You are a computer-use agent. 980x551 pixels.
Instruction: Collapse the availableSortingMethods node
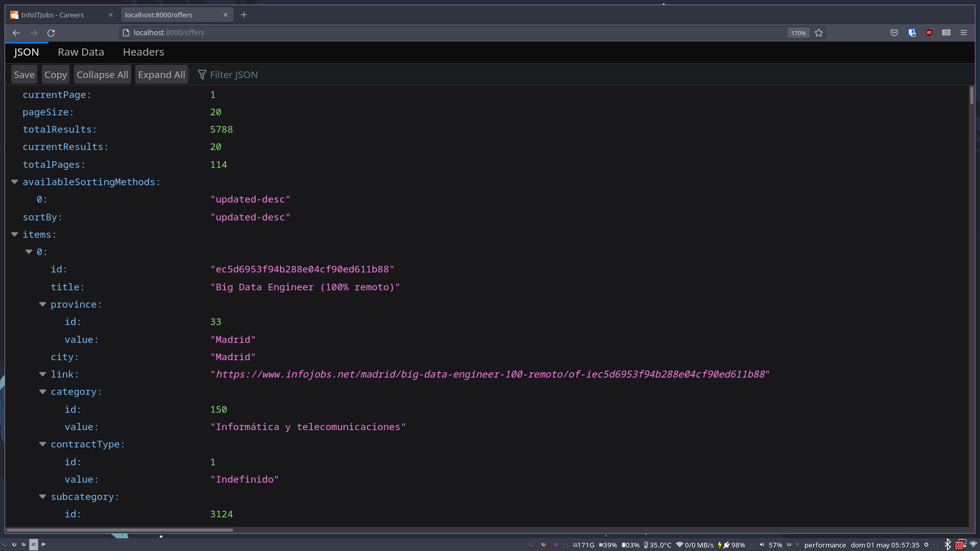pyautogui.click(x=15, y=182)
